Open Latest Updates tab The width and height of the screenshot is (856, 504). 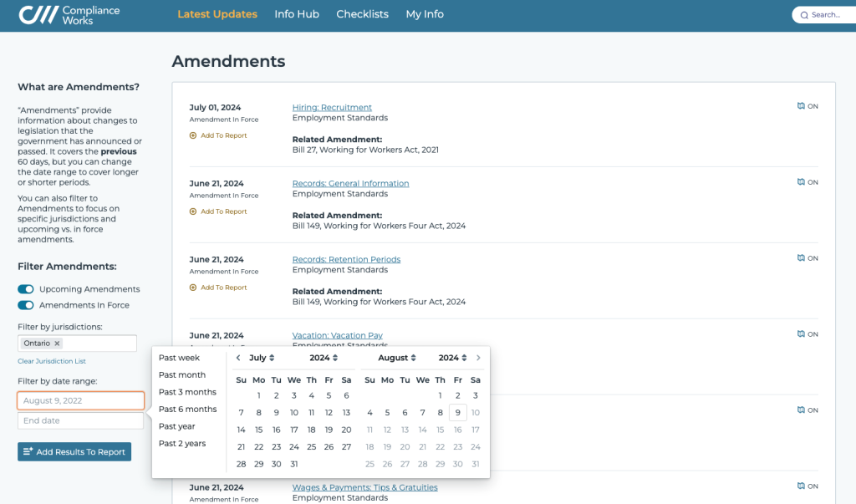point(217,14)
